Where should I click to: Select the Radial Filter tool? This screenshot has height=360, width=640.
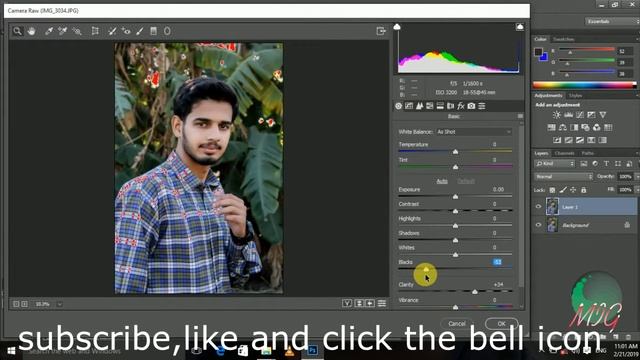coord(167,31)
